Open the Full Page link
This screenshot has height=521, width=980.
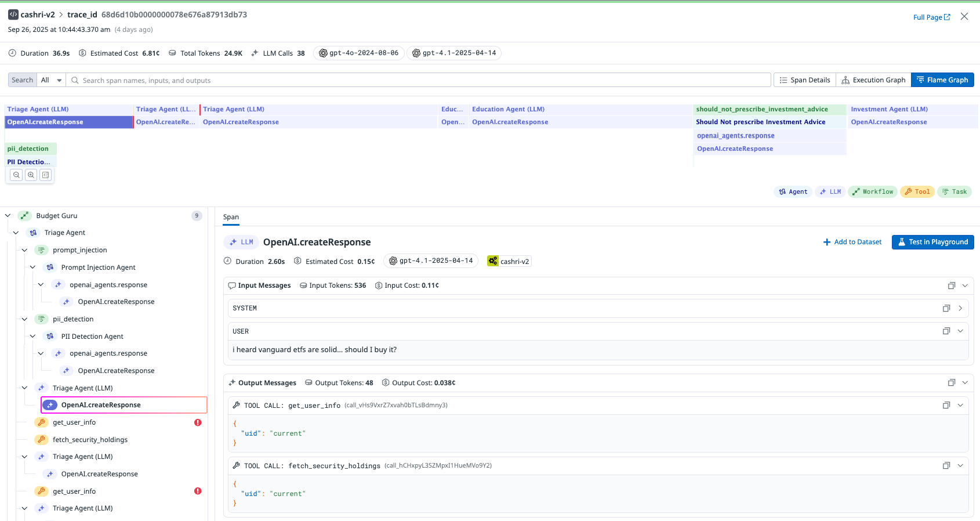pos(931,17)
